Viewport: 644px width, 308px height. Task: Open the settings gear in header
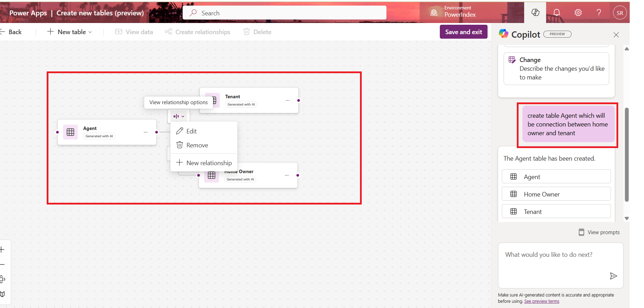[x=578, y=13]
